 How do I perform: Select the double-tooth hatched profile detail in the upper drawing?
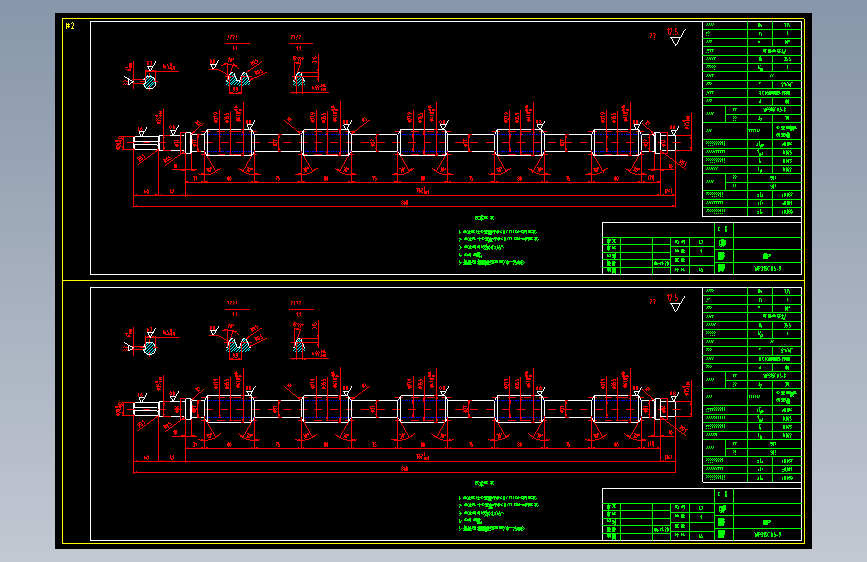click(x=238, y=79)
